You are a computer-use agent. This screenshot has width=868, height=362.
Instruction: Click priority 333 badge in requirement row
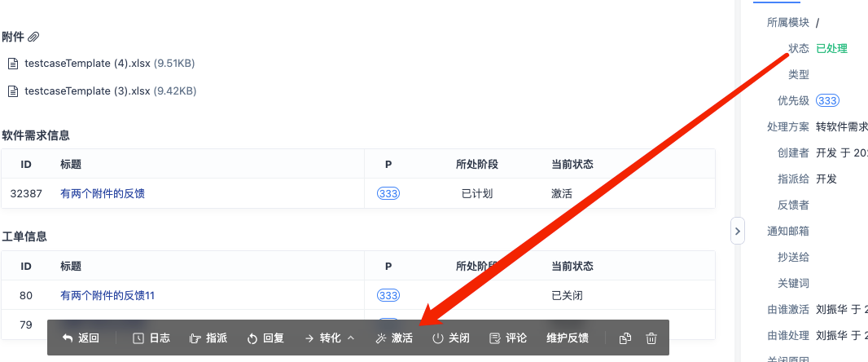[388, 194]
